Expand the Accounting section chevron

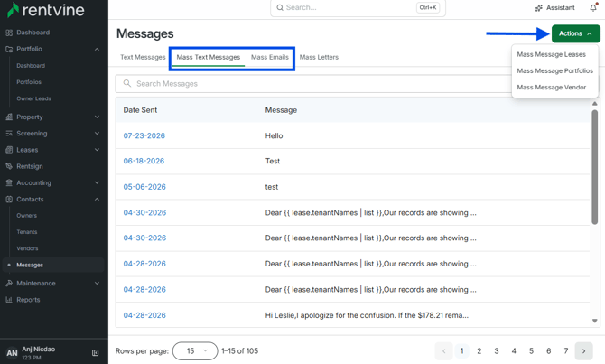point(97,183)
